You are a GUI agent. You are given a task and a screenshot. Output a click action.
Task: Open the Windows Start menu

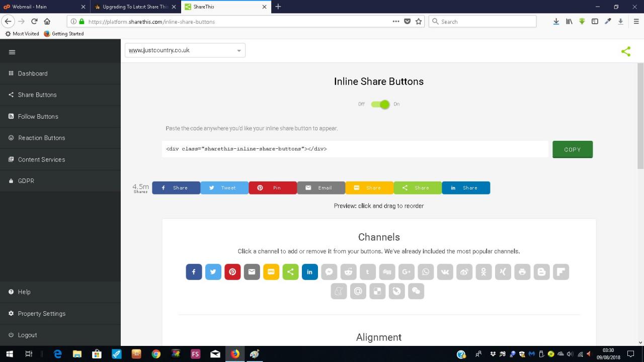(10, 354)
